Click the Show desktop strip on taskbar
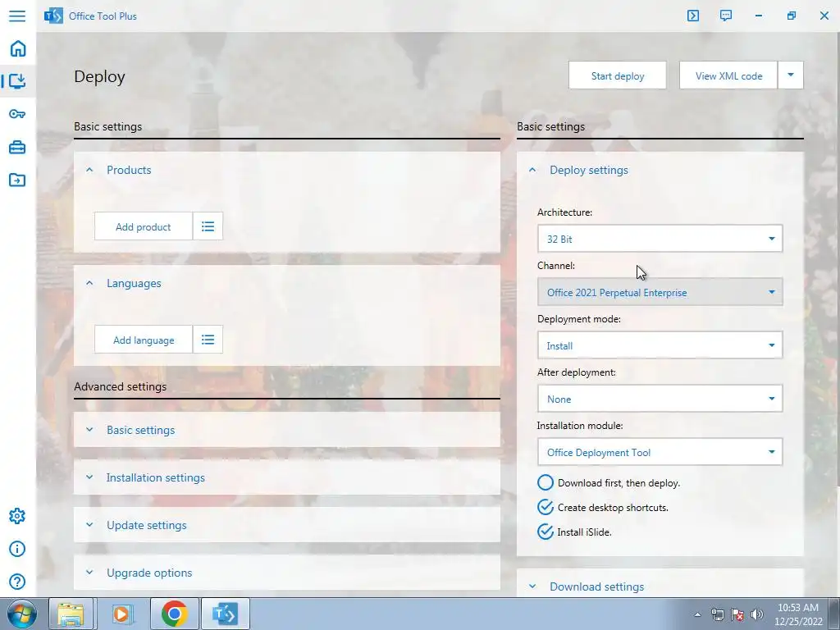The width and height of the screenshot is (840, 630). [x=834, y=614]
